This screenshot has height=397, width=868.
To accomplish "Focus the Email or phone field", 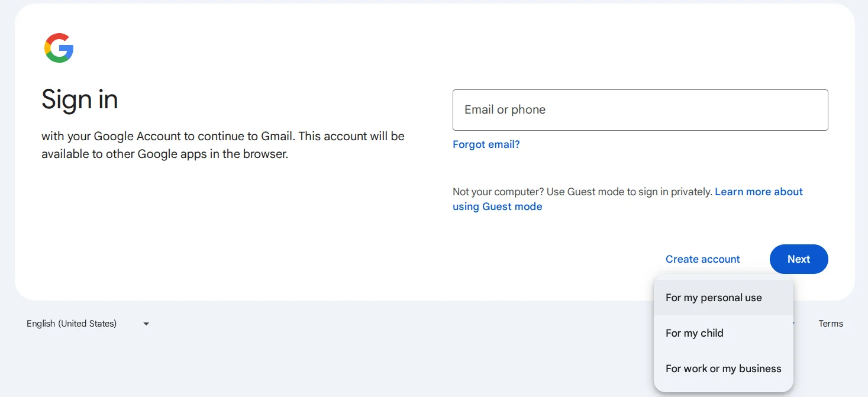I will (x=640, y=110).
